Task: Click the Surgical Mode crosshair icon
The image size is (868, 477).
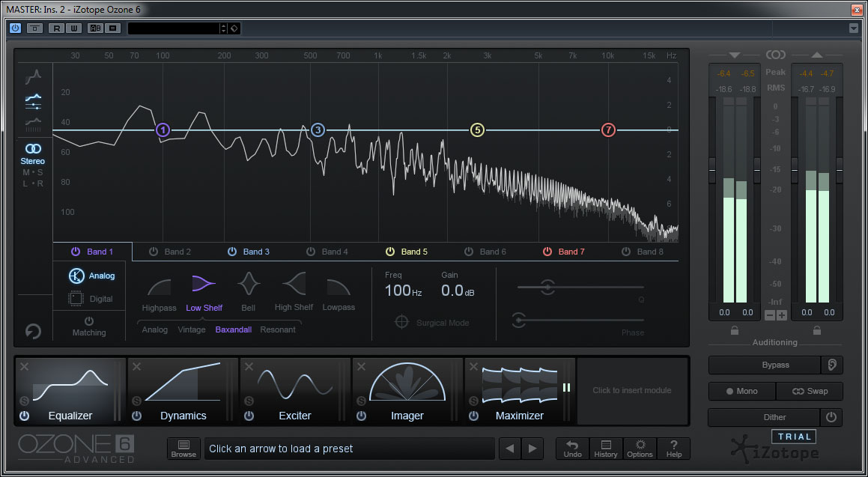Action: 402,322
